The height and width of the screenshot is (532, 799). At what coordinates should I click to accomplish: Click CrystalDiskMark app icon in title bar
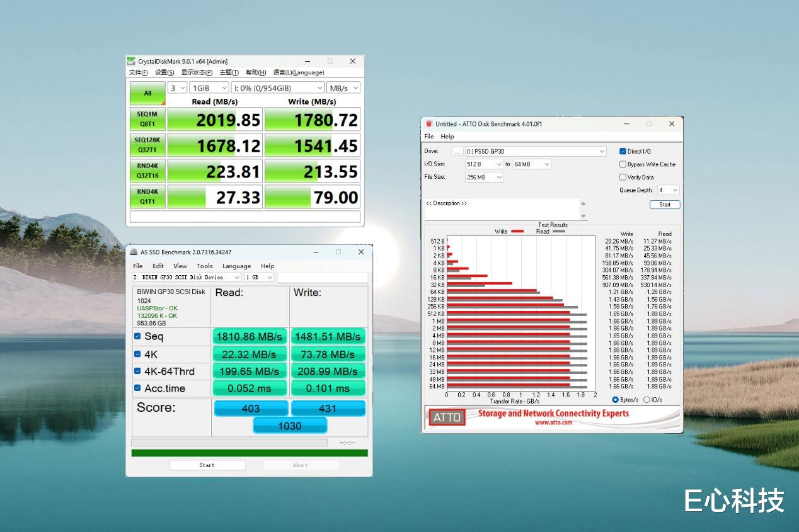(x=132, y=61)
